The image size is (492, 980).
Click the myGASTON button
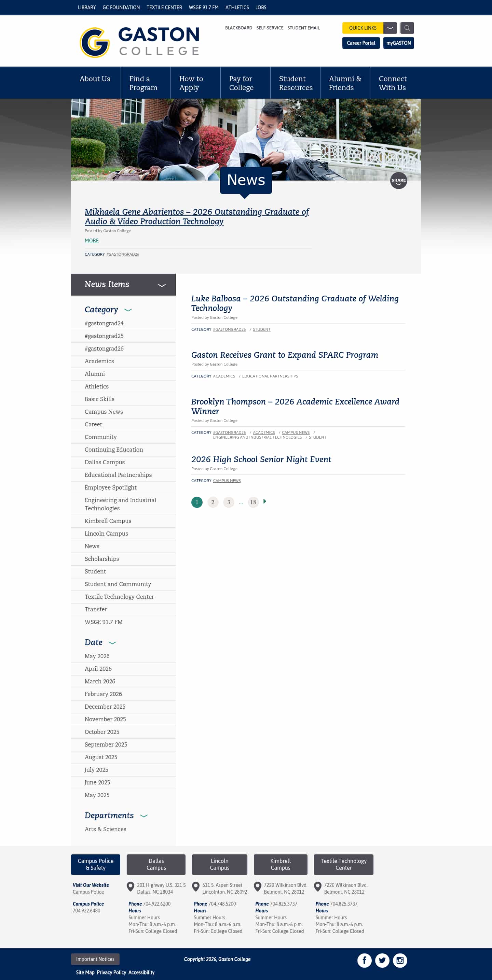[x=398, y=43]
